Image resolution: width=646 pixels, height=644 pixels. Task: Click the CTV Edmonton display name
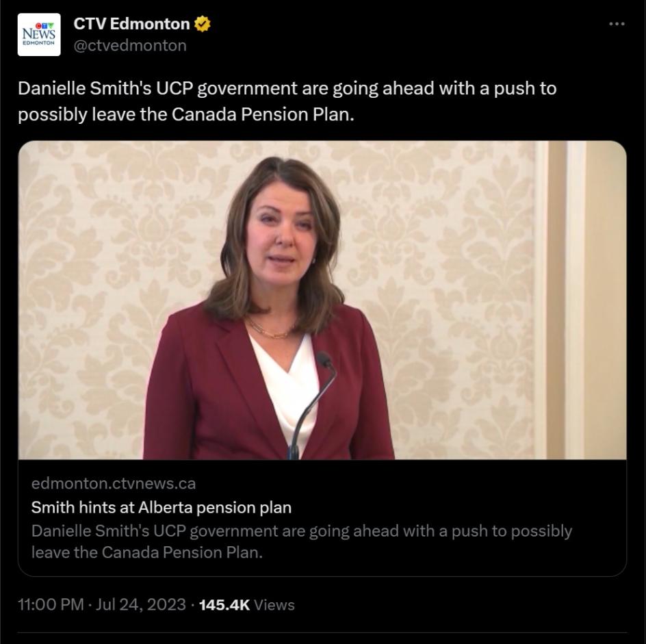click(131, 24)
